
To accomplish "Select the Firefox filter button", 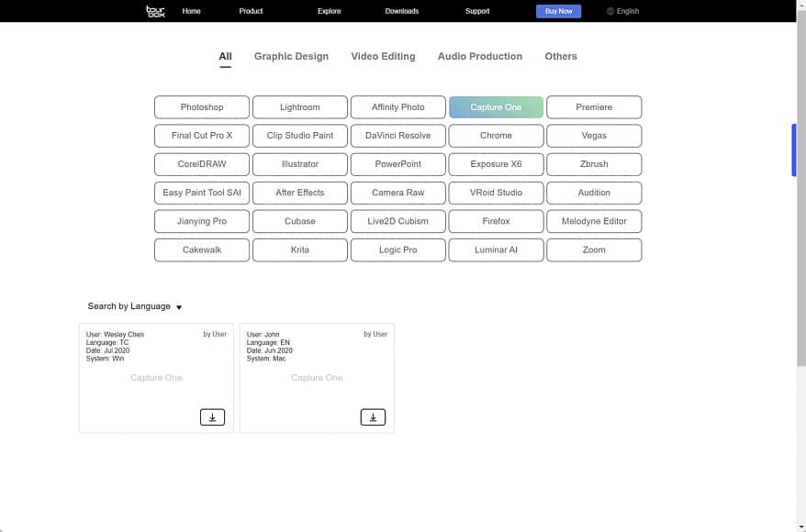I will [x=496, y=221].
